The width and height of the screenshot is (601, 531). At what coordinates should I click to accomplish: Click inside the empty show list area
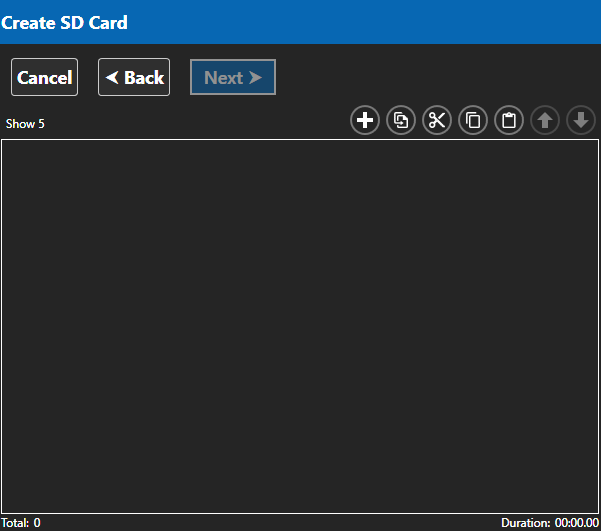(300, 327)
